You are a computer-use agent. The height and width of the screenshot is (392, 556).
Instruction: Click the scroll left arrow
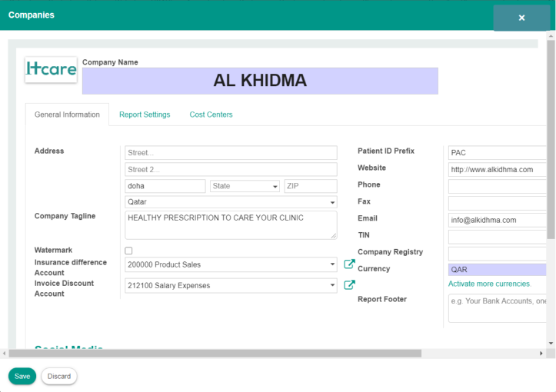[x=5, y=354]
